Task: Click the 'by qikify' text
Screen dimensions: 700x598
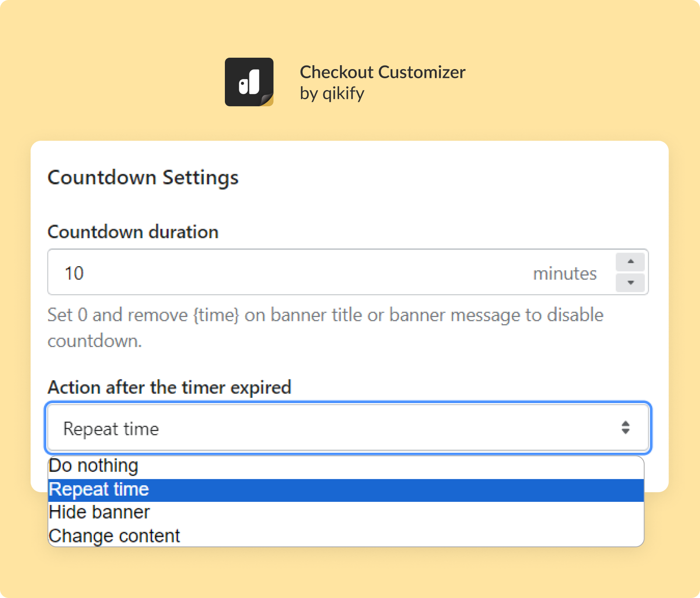Action: (332, 94)
